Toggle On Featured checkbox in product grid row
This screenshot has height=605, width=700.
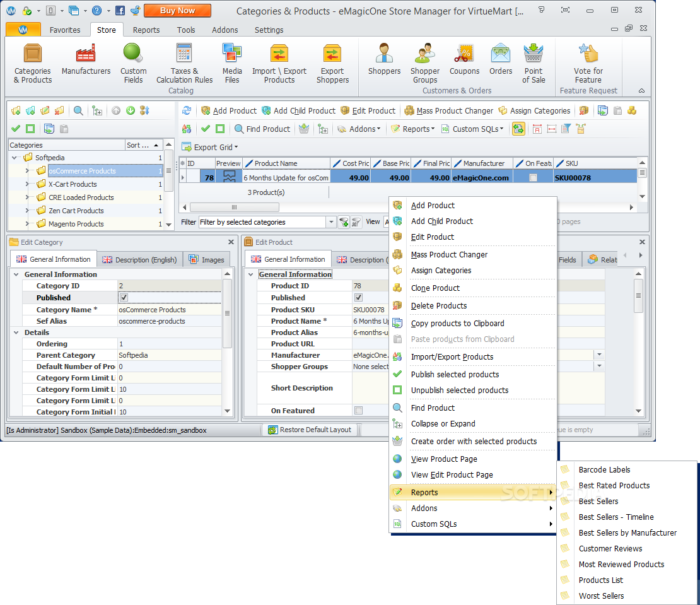click(x=533, y=178)
